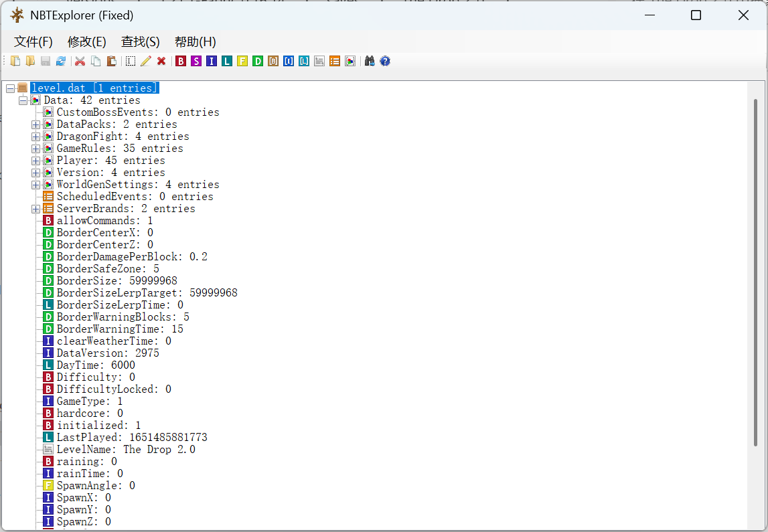Click the binoculars Find icon
Image resolution: width=768 pixels, height=532 pixels.
[x=370, y=61]
